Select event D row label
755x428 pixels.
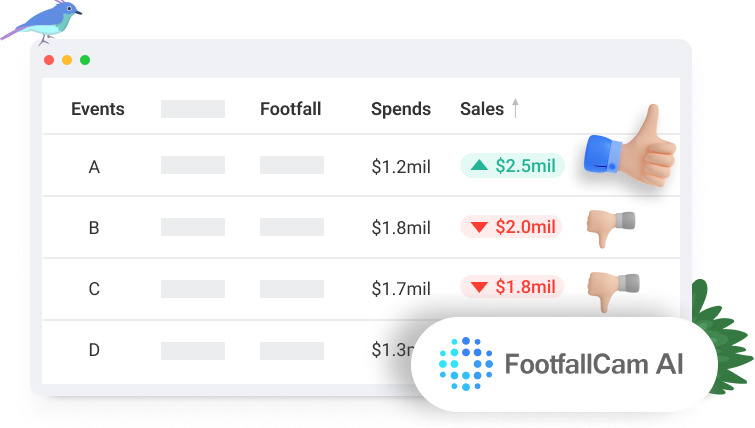pyautogui.click(x=94, y=350)
